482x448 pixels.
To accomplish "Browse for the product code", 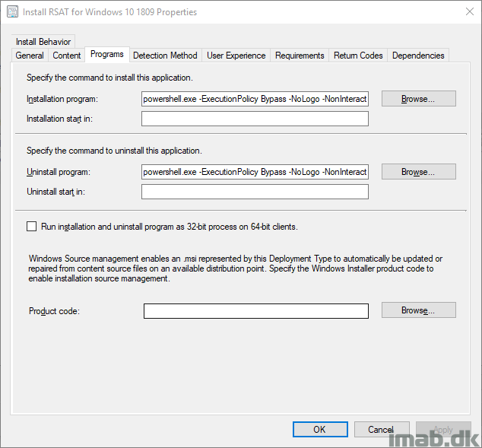I will point(419,310).
